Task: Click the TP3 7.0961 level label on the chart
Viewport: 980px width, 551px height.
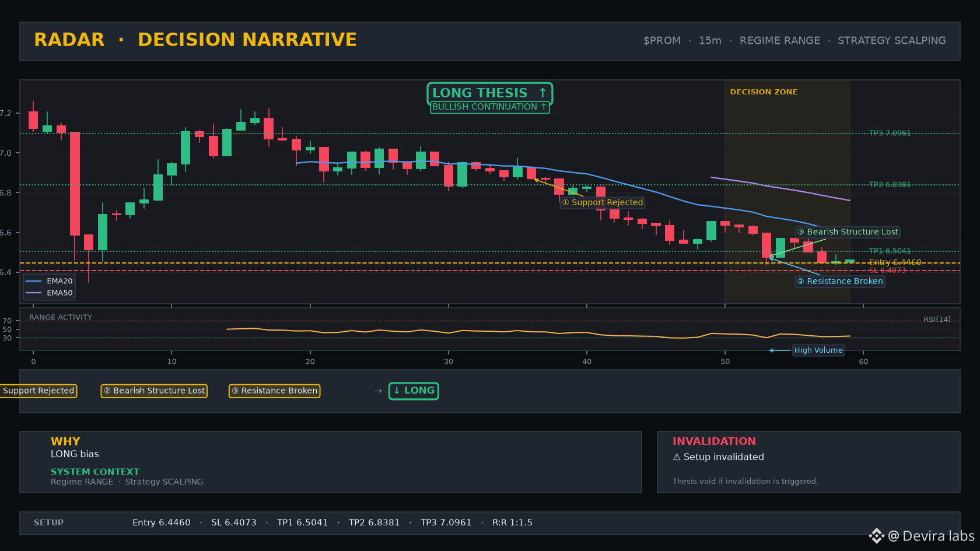Action: click(890, 133)
